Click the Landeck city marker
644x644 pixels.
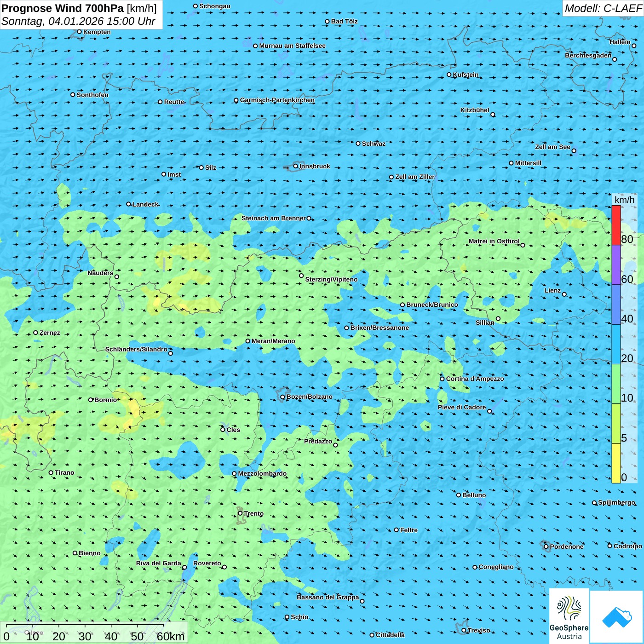pyautogui.click(x=128, y=204)
